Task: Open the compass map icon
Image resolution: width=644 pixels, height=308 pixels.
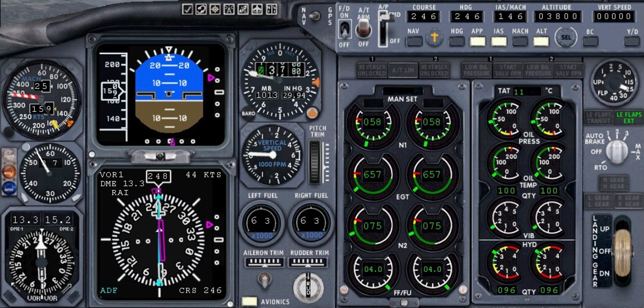Action: point(215,9)
